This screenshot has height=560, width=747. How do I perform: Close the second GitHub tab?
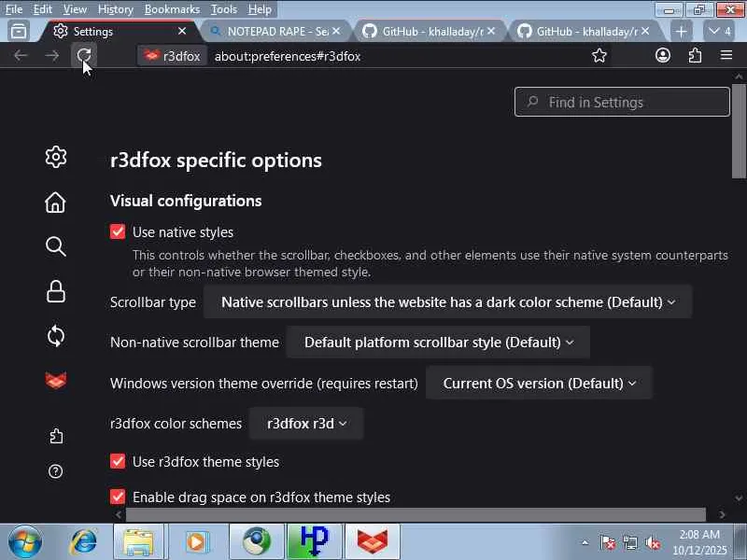pos(645,32)
